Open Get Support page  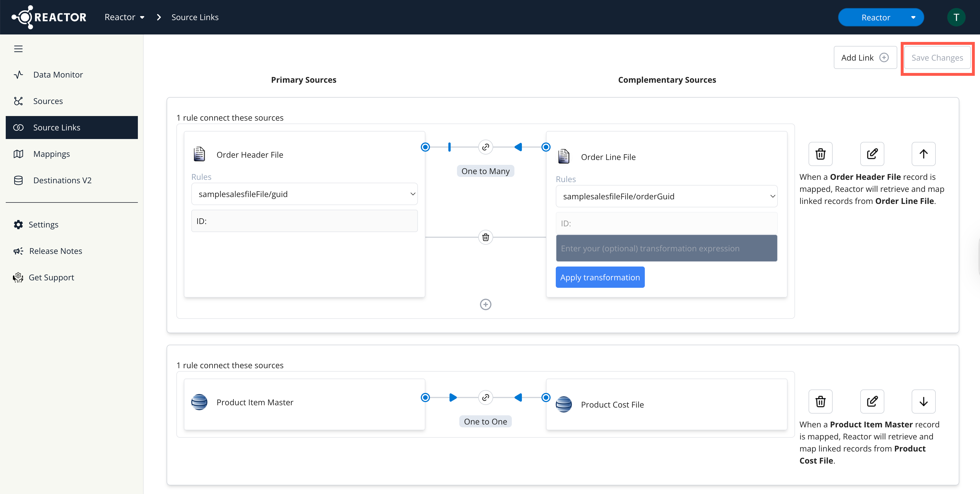pos(72,277)
